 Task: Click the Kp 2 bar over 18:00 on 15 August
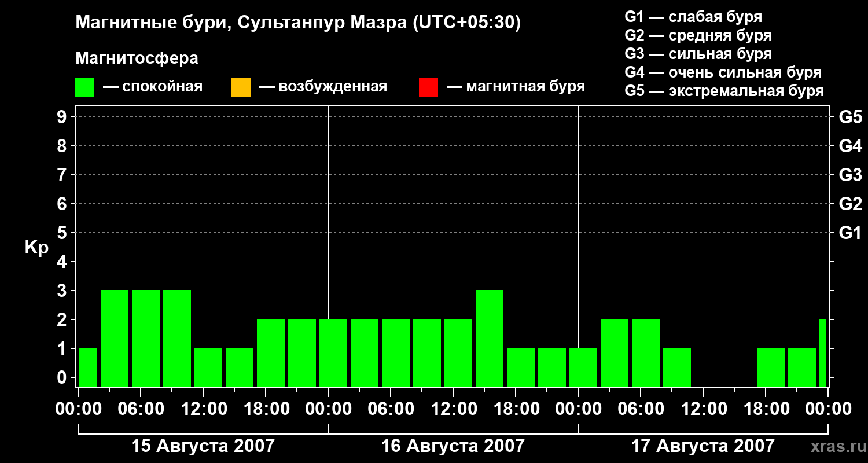click(271, 352)
